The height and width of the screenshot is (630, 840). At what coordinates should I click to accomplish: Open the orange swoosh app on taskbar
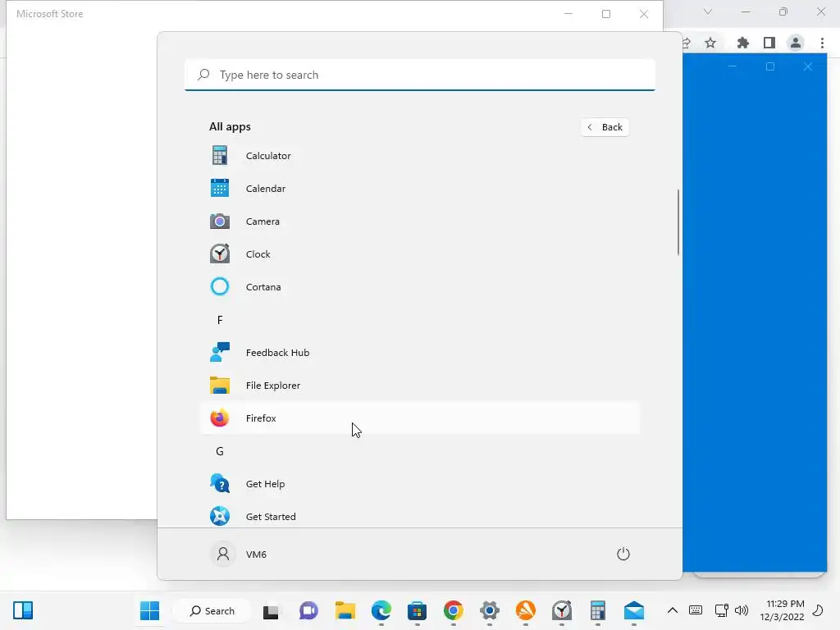[526, 610]
